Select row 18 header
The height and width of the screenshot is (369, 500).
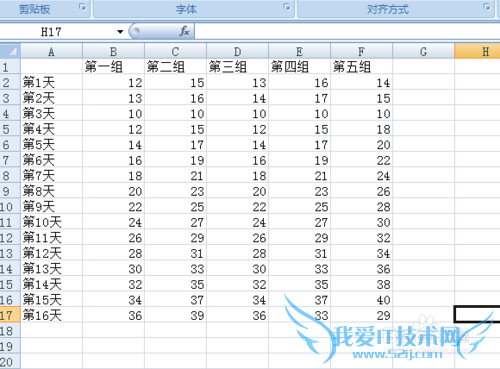tap(10, 331)
